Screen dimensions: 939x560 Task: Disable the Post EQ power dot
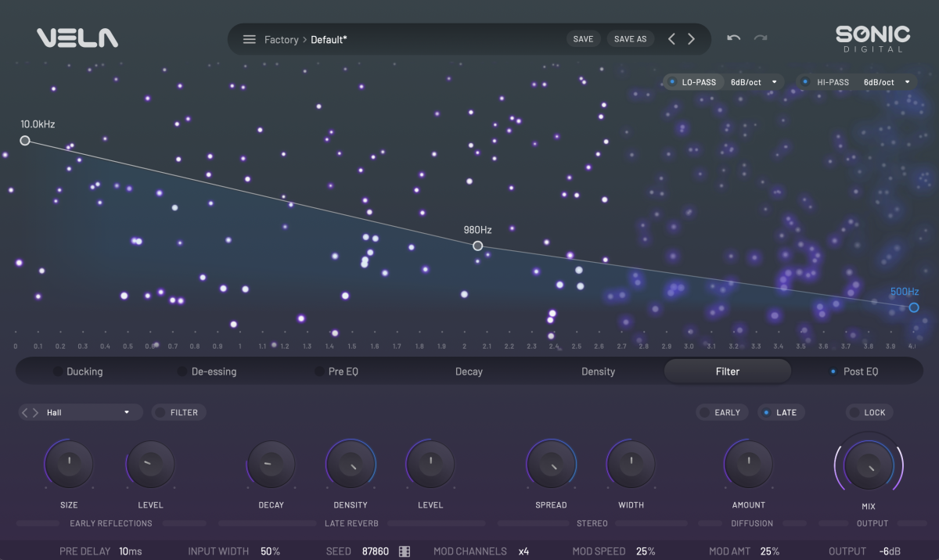(833, 372)
